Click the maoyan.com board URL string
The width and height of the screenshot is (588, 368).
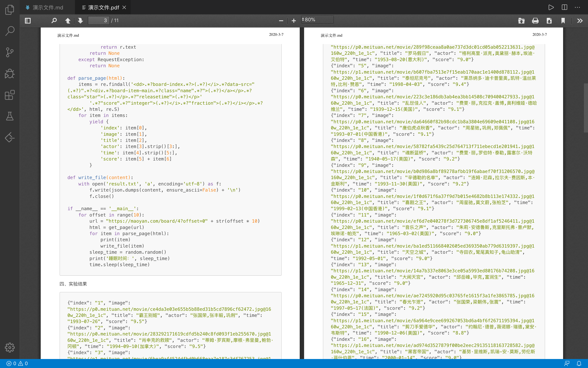coord(157,221)
